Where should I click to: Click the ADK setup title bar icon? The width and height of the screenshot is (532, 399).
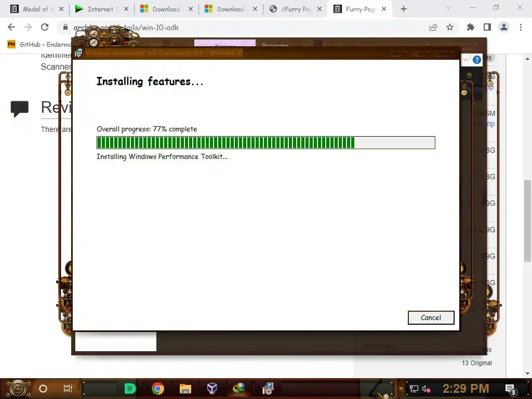tap(78, 53)
